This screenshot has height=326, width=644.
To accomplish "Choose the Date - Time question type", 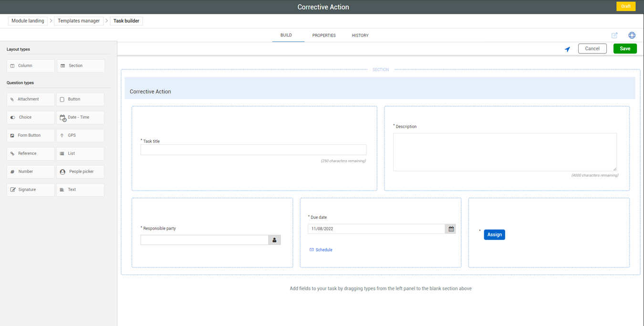I will click(x=80, y=117).
